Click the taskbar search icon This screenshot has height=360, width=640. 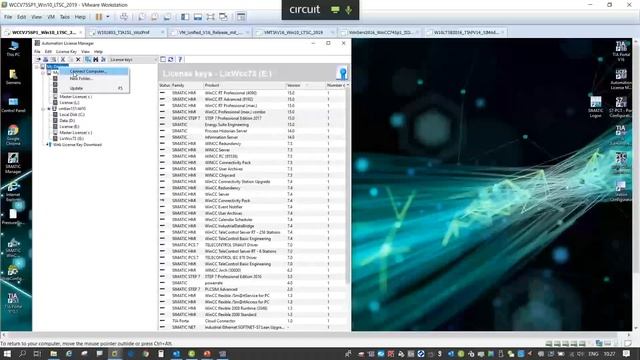(22, 354)
